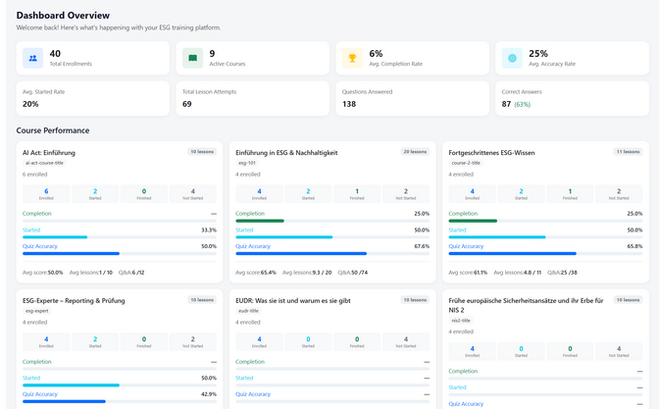Click AI Act card's 10 lessons badge
Viewport: 660px width, 409px height.
point(202,152)
